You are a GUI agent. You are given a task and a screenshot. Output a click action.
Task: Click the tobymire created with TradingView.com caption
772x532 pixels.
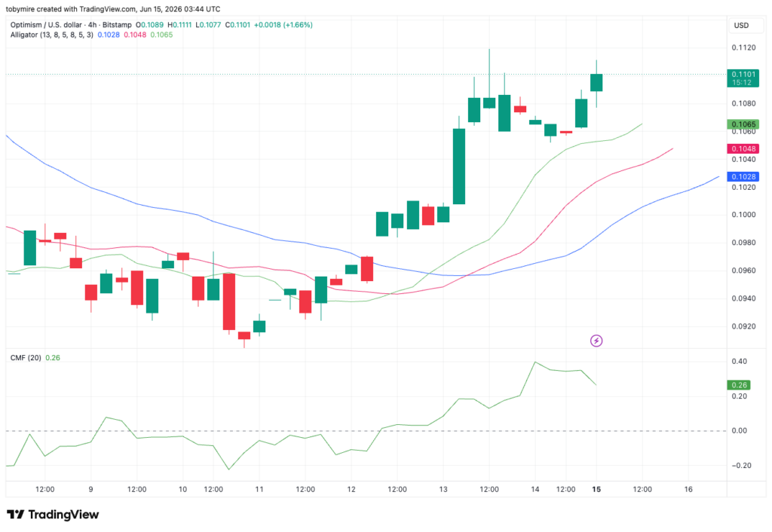[x=113, y=9]
